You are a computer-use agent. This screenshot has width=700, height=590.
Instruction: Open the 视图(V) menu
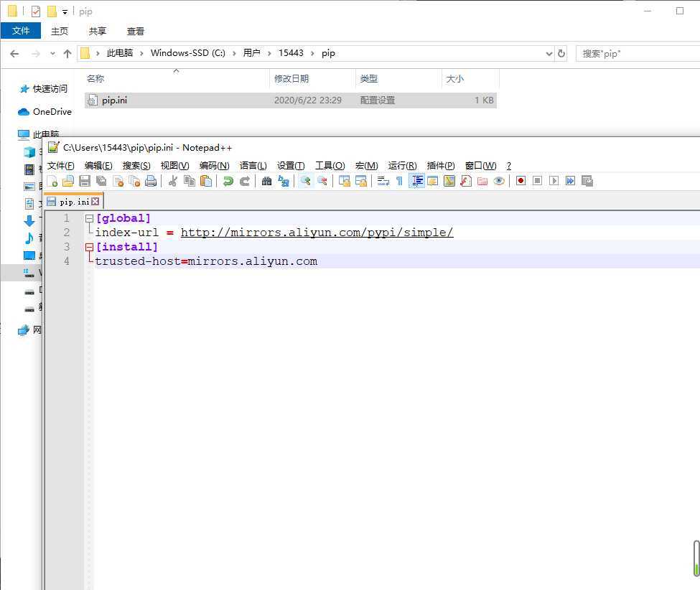[175, 166]
